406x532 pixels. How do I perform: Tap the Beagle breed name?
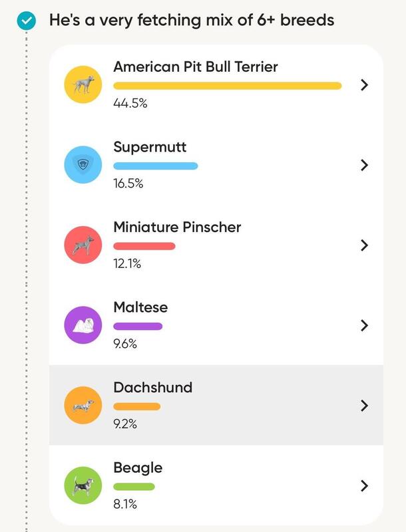(138, 468)
